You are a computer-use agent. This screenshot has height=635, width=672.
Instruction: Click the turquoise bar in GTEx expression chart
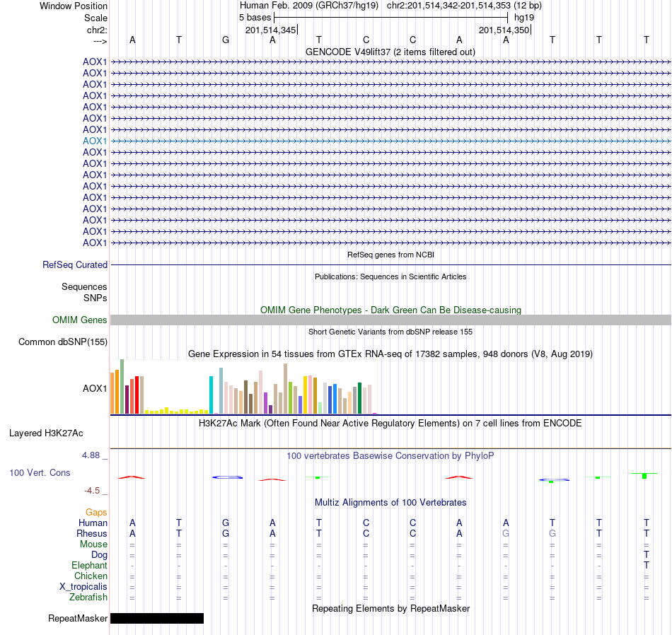211,395
